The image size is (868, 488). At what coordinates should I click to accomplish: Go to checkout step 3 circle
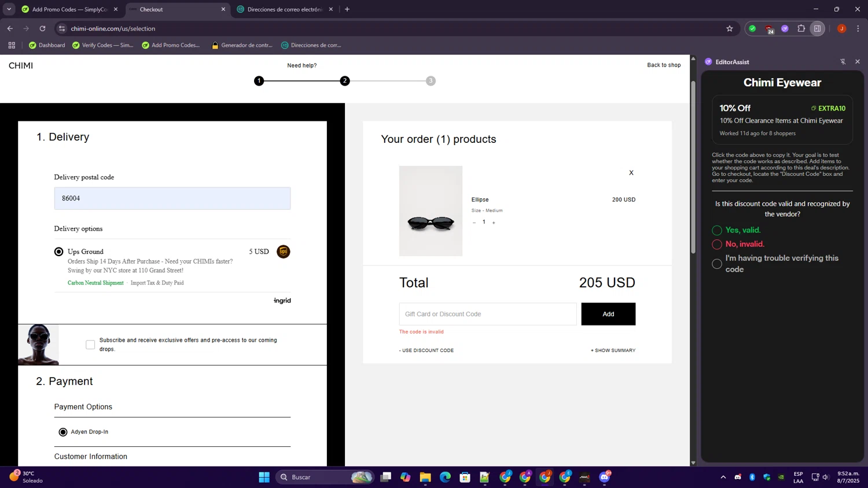pyautogui.click(x=431, y=81)
